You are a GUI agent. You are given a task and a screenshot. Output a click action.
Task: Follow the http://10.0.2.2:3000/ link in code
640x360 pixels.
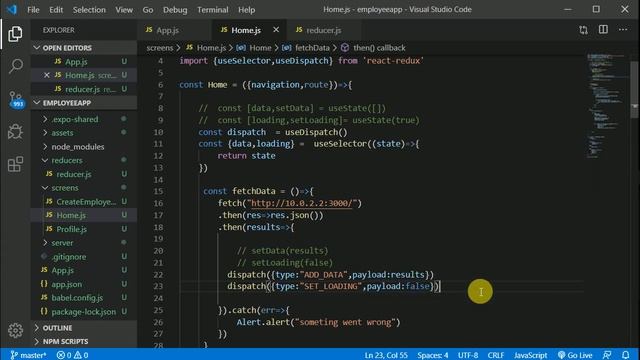click(x=302, y=203)
